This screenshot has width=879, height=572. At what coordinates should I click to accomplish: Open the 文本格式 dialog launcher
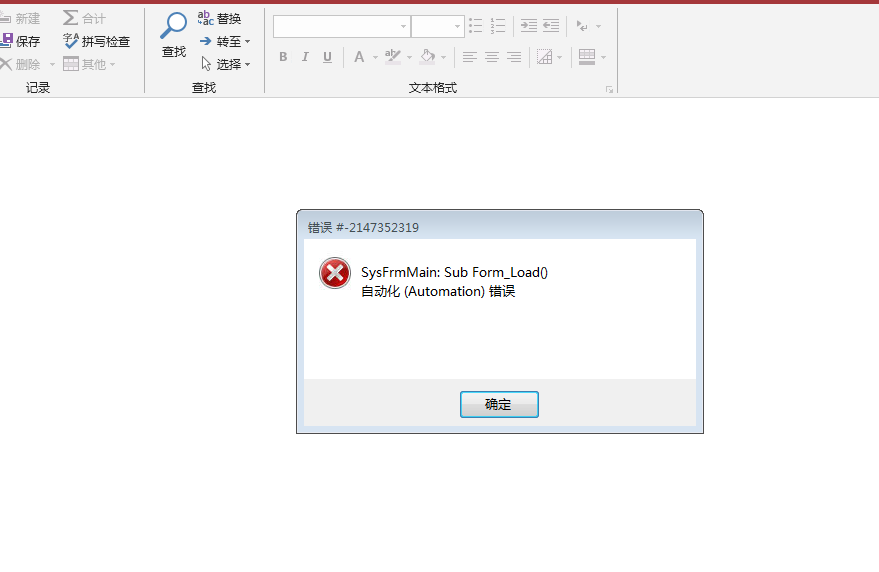click(609, 90)
